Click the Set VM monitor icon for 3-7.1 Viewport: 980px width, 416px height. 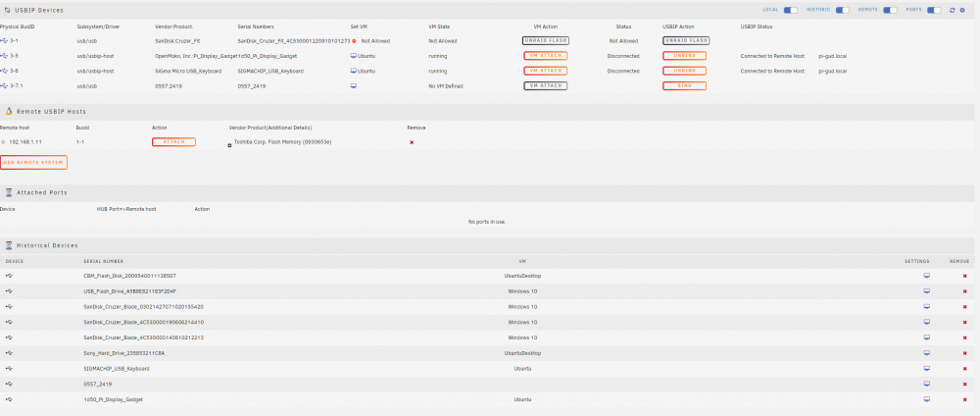(x=353, y=85)
